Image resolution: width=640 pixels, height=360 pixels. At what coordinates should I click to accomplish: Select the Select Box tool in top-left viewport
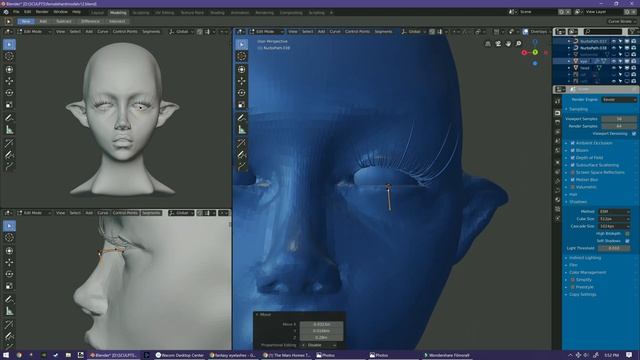pos(9,44)
